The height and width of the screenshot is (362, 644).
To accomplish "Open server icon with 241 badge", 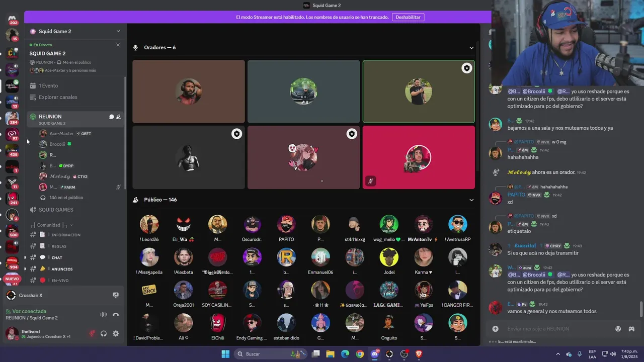I will (x=12, y=199).
